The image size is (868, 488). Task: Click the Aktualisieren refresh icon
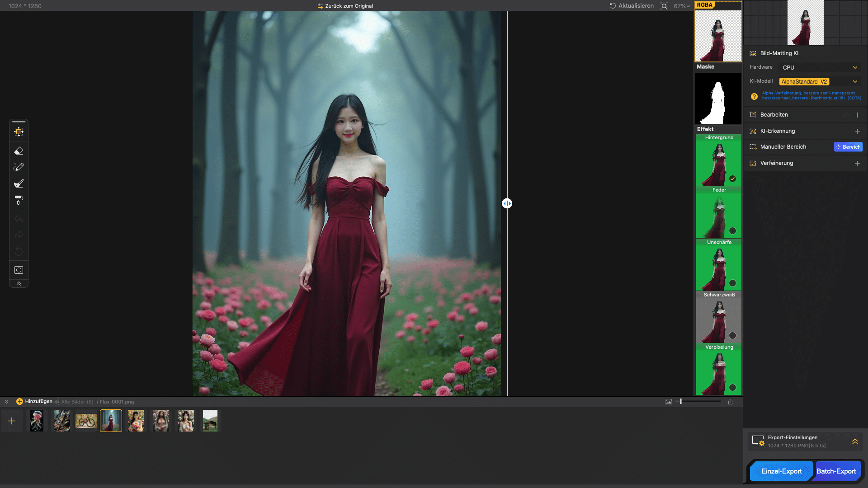[x=613, y=6]
